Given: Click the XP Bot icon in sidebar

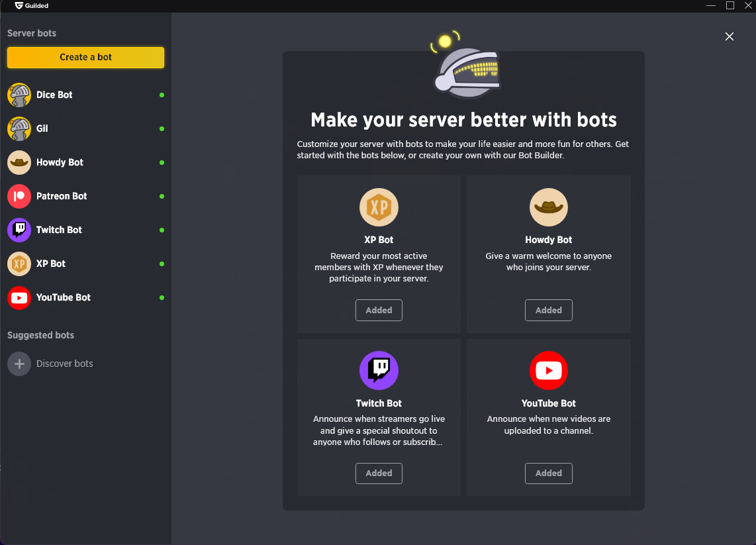Looking at the screenshot, I should [x=19, y=264].
